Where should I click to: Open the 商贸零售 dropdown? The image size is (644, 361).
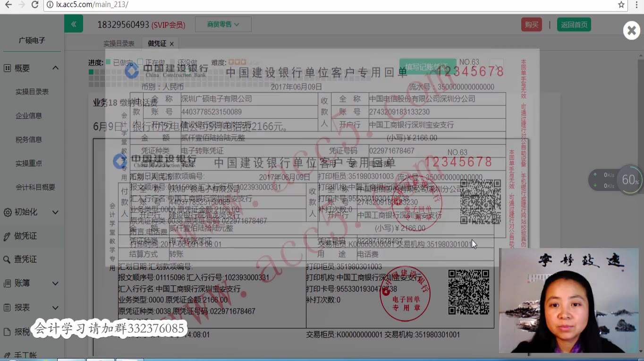pos(223,24)
